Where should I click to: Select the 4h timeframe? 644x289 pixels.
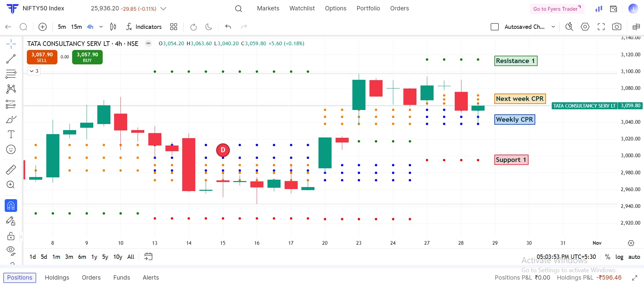(90, 27)
